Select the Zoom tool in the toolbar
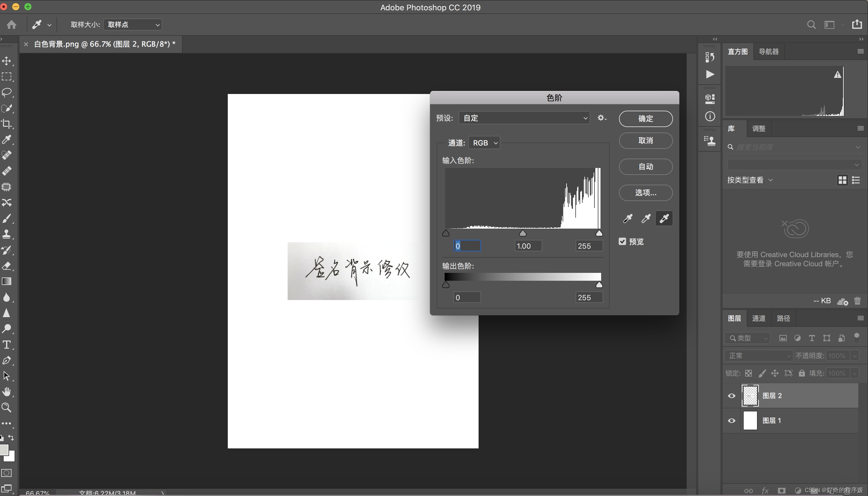 [x=6, y=407]
